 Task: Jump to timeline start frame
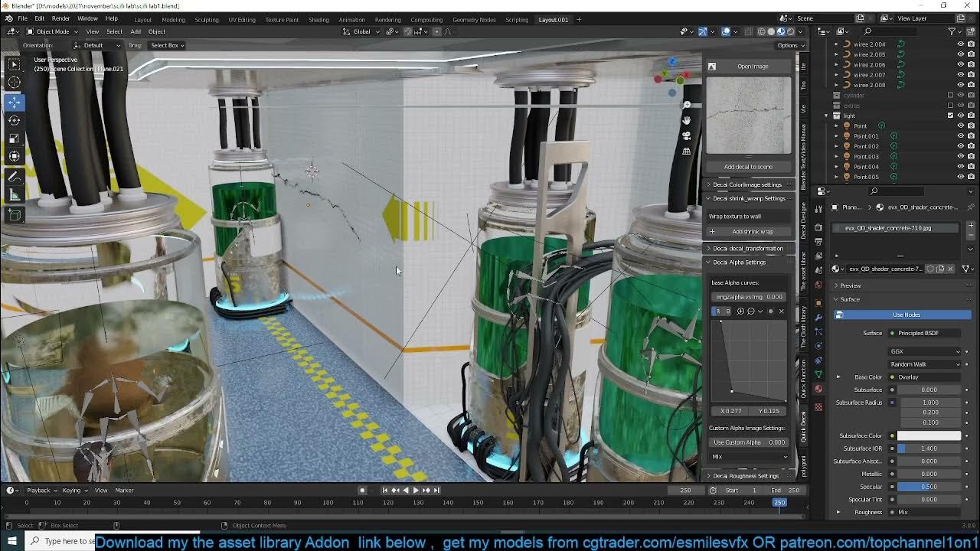pyautogui.click(x=384, y=490)
